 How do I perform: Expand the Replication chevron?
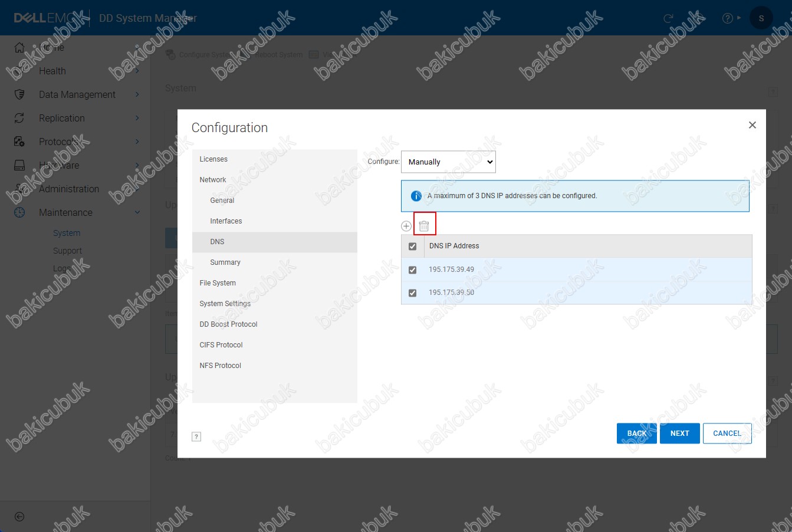137,118
